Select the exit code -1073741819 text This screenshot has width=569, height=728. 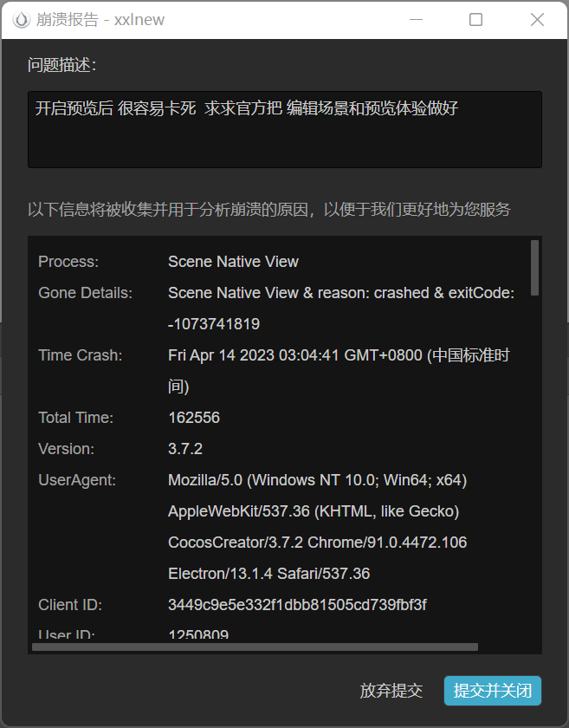(214, 324)
